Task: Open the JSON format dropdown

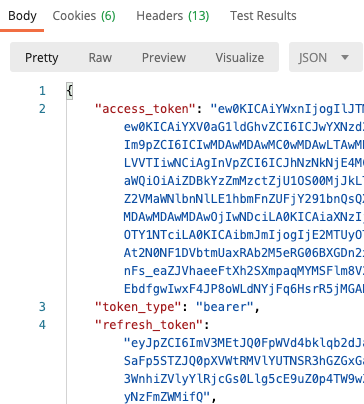Action: click(x=326, y=57)
